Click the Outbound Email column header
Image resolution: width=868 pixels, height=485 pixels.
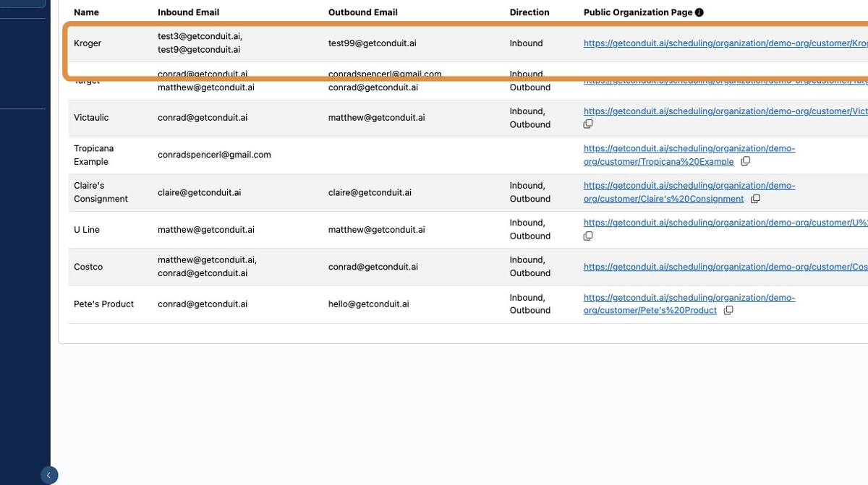coord(363,12)
